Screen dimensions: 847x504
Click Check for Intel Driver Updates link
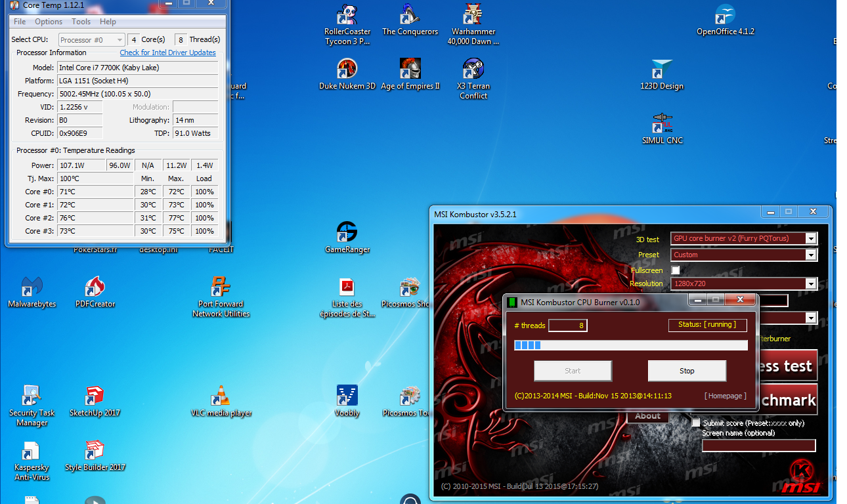pos(167,52)
